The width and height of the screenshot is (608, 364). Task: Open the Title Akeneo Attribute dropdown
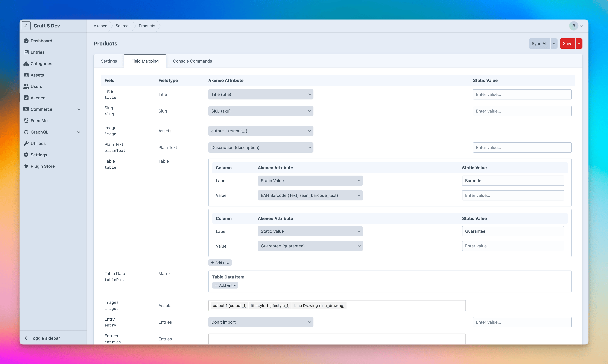261,94
